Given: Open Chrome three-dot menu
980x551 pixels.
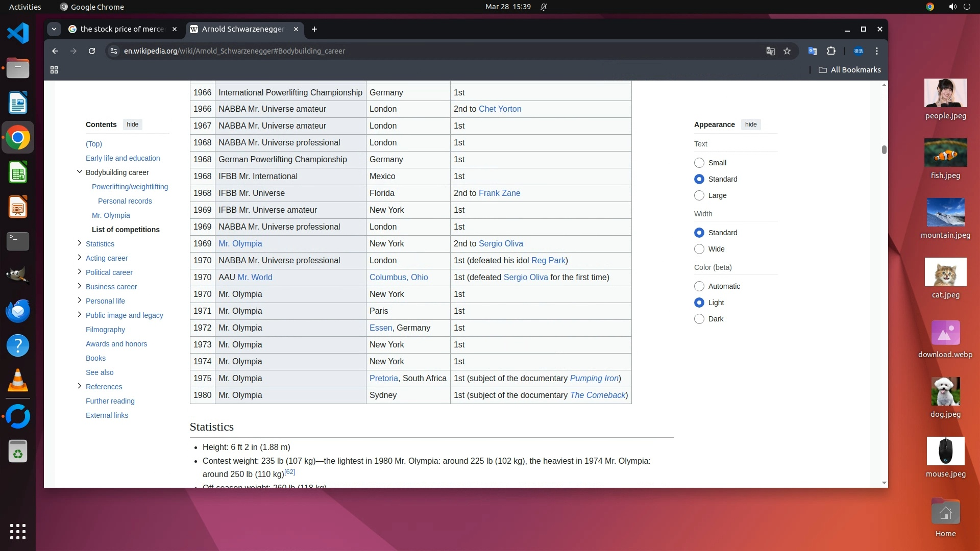Looking at the screenshot, I should point(877,51).
